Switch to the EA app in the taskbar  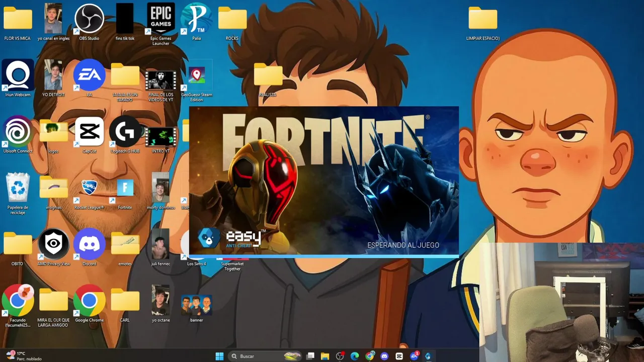(414, 356)
